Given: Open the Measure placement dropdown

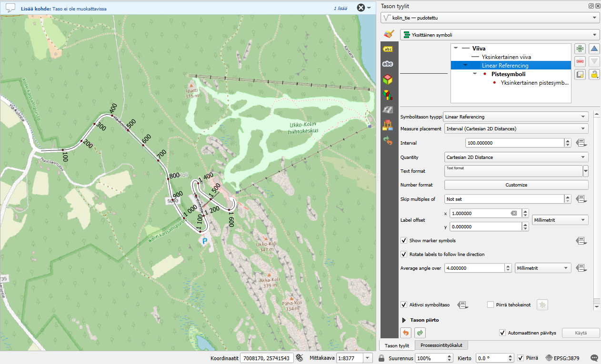Looking at the screenshot, I should (x=516, y=128).
